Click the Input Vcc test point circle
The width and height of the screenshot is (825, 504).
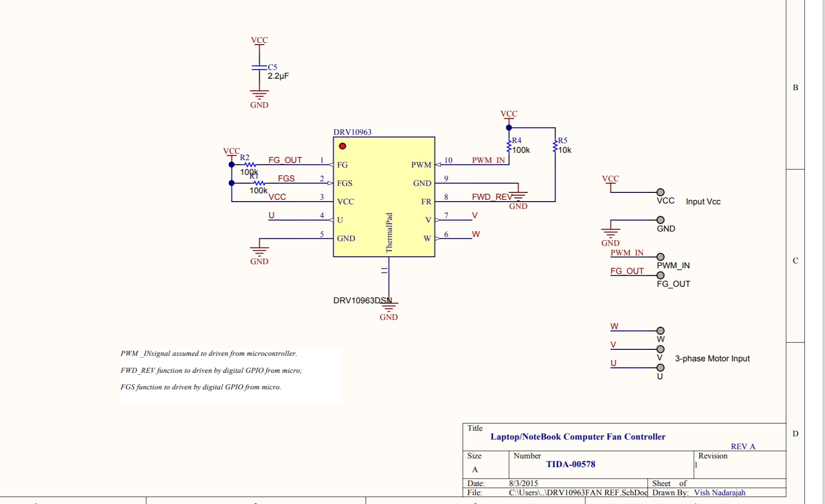point(660,192)
